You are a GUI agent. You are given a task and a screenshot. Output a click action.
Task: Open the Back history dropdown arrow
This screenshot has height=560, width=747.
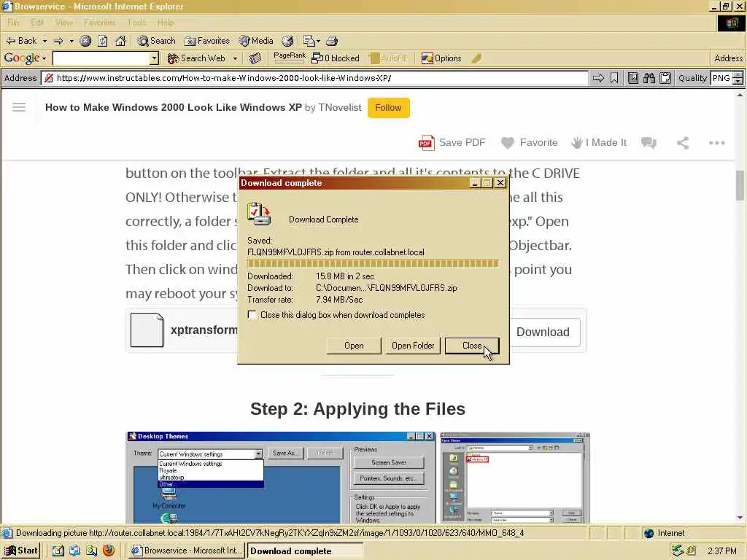pyautogui.click(x=44, y=41)
